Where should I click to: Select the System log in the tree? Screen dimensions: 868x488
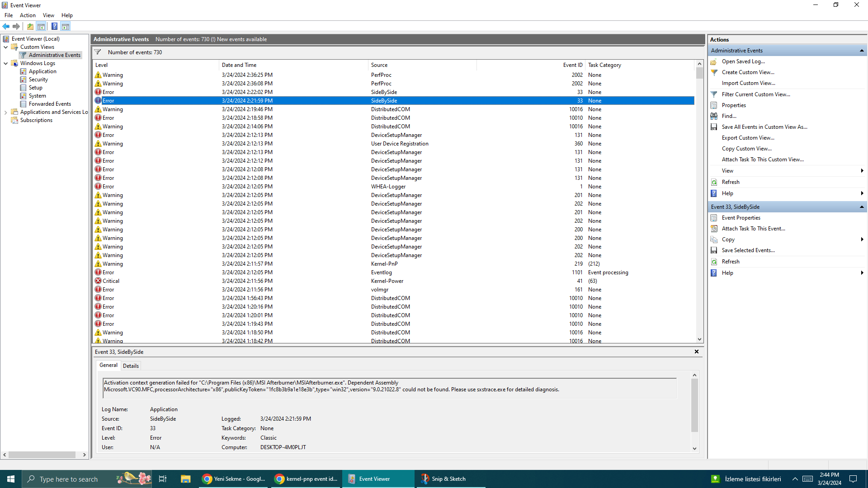(x=37, y=96)
